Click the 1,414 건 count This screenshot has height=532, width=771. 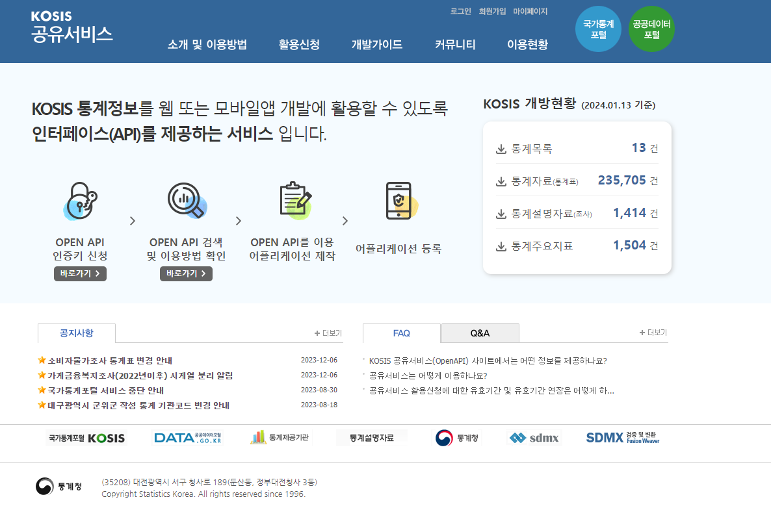coord(636,212)
